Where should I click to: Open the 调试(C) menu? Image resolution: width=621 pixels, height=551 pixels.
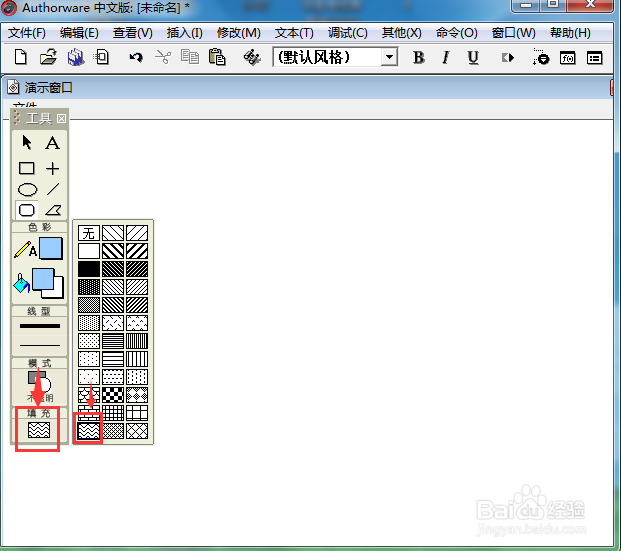point(347,33)
